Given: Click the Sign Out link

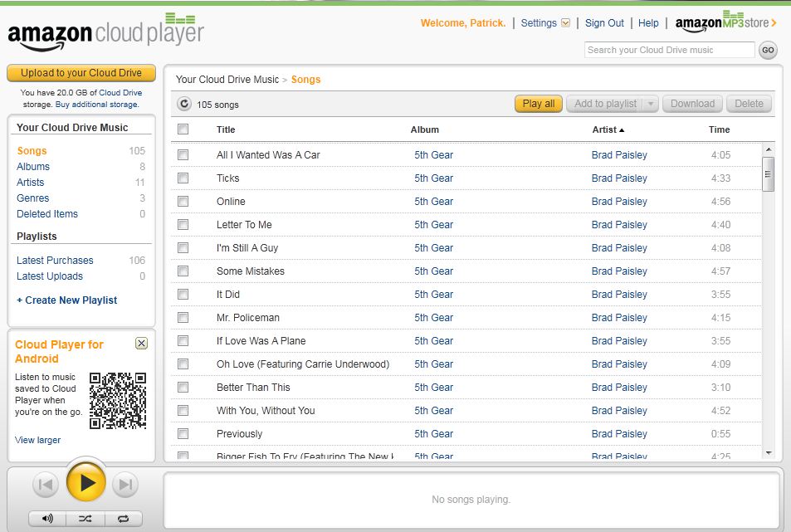Looking at the screenshot, I should tap(604, 22).
